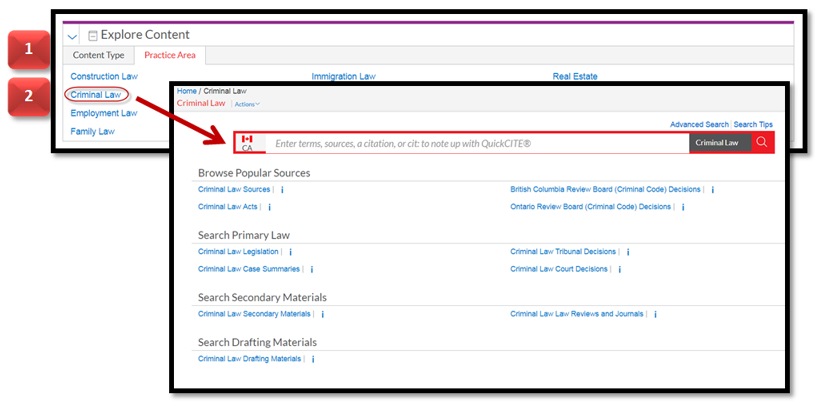
Task: Click the Browse Popular Sources heading
Action: pos(254,173)
